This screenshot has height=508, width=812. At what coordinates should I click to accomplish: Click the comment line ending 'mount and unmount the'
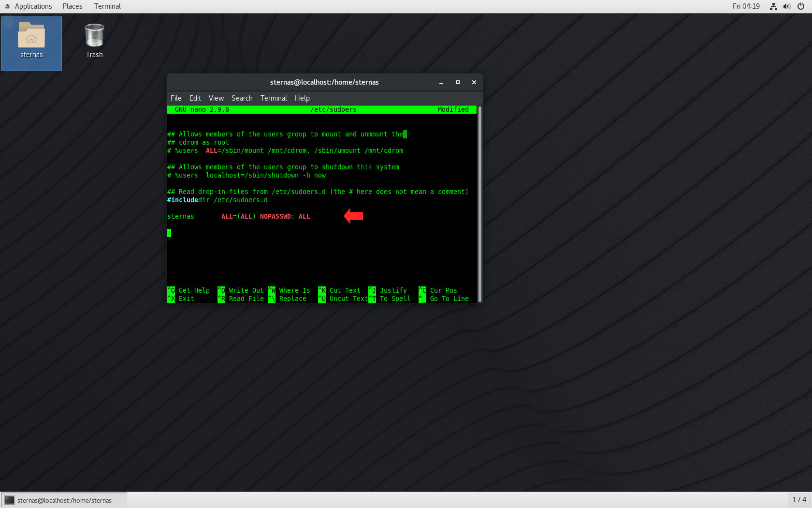285,134
